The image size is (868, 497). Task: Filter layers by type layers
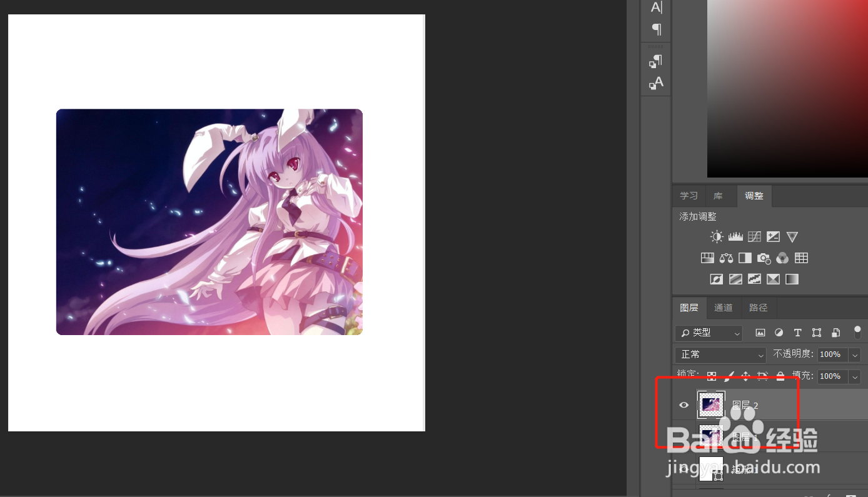pyautogui.click(x=798, y=333)
